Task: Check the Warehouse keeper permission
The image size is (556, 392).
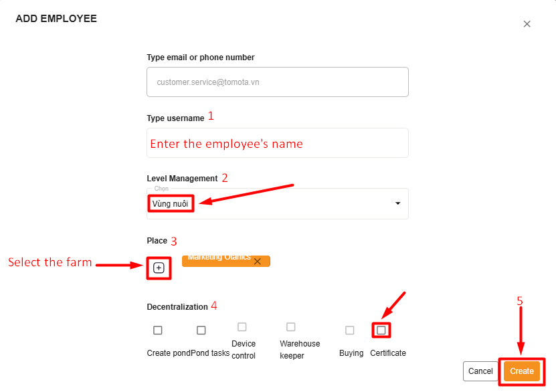Action: pos(291,327)
